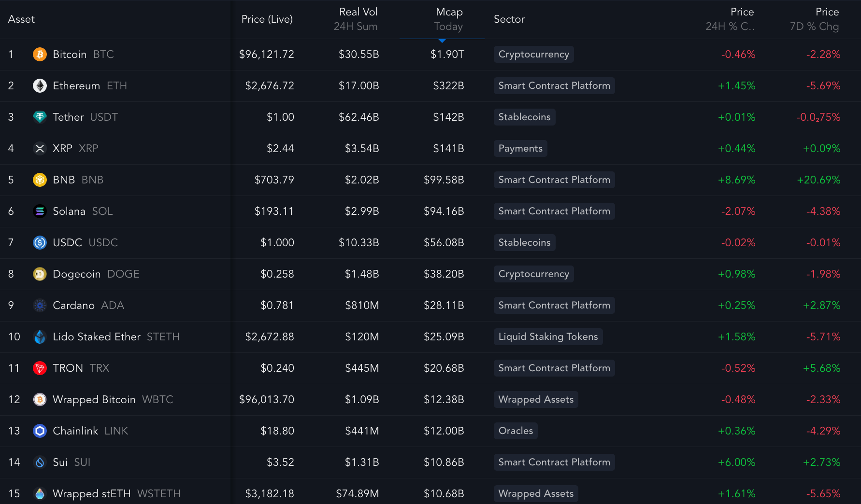Click the Wrapped stETH icon
The image size is (861, 504).
[40, 494]
